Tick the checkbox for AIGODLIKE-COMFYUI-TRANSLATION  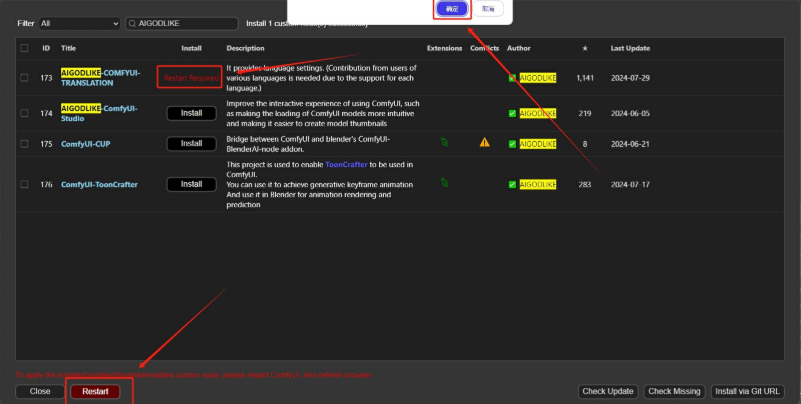(24, 78)
